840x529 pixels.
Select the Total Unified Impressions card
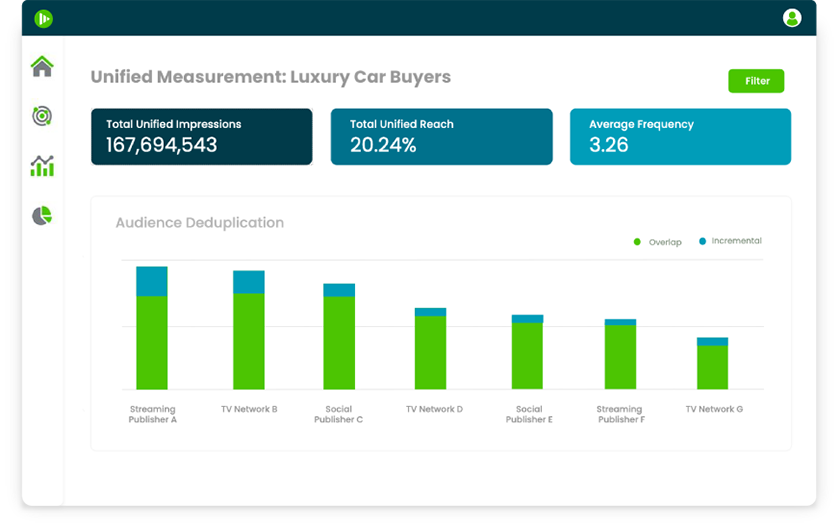pos(201,137)
